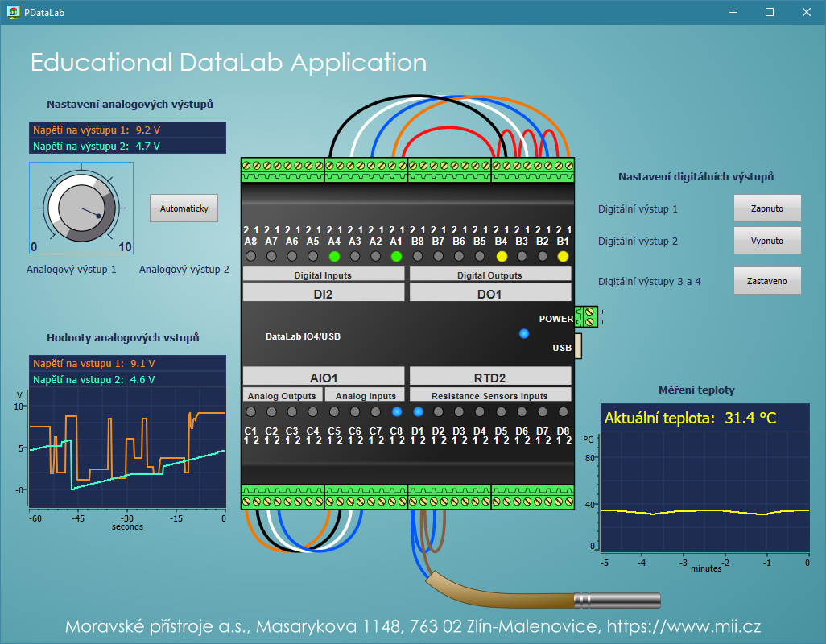The image size is (826, 644).
Task: Click the yellow LED under B1
Action: tap(563, 257)
